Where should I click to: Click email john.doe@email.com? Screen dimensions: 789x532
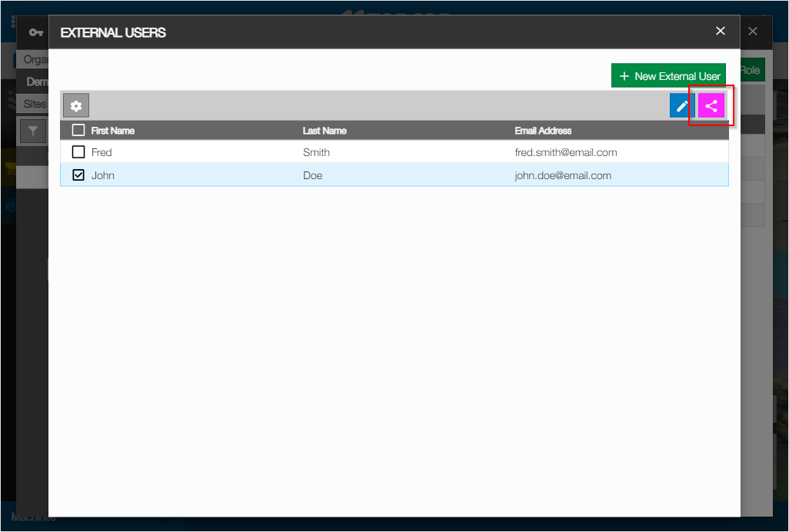pos(563,175)
